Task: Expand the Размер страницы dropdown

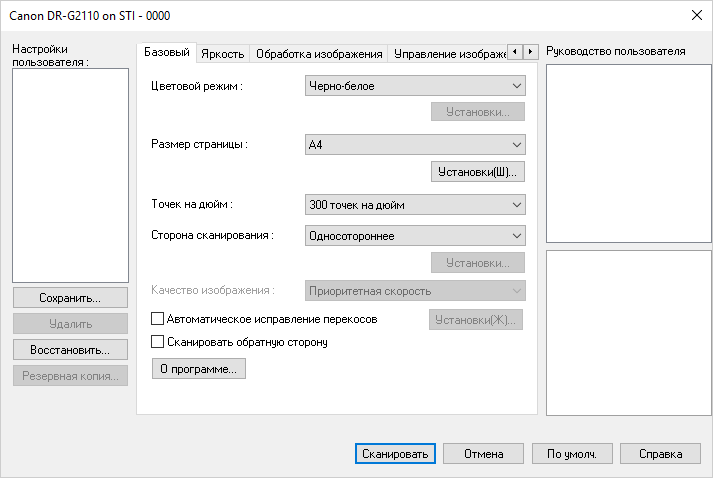Action: coord(415,145)
